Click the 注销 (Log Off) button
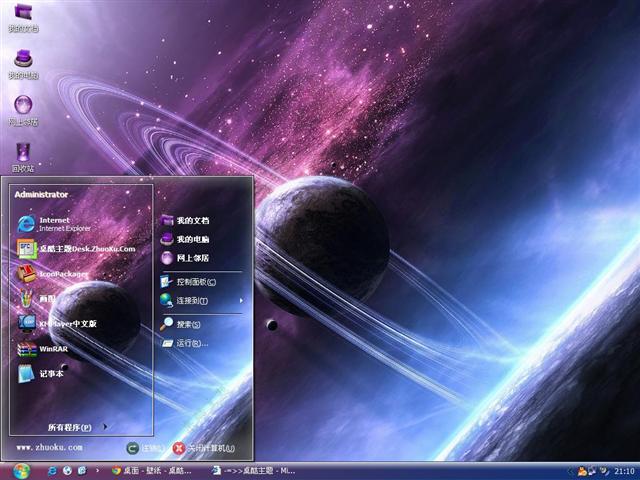 145,448
